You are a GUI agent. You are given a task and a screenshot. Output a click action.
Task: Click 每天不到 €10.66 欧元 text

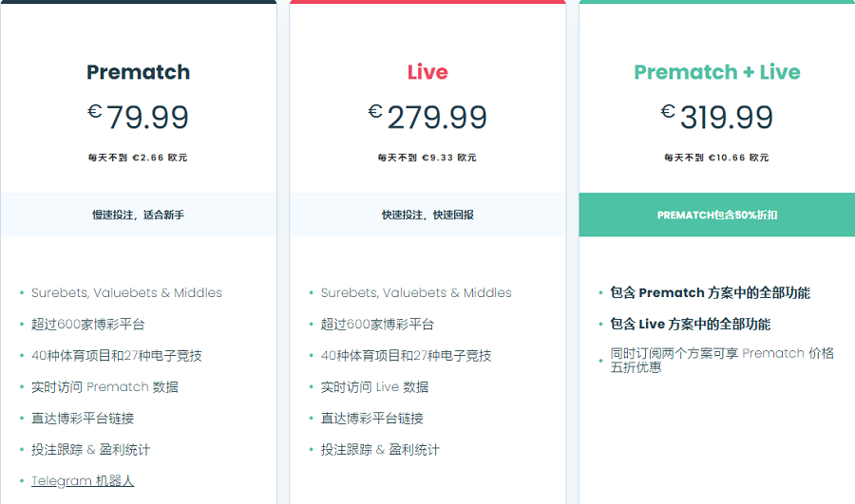(716, 158)
